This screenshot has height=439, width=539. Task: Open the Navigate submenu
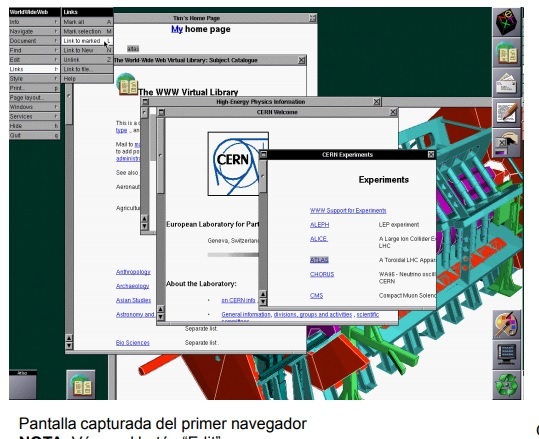tap(34, 31)
